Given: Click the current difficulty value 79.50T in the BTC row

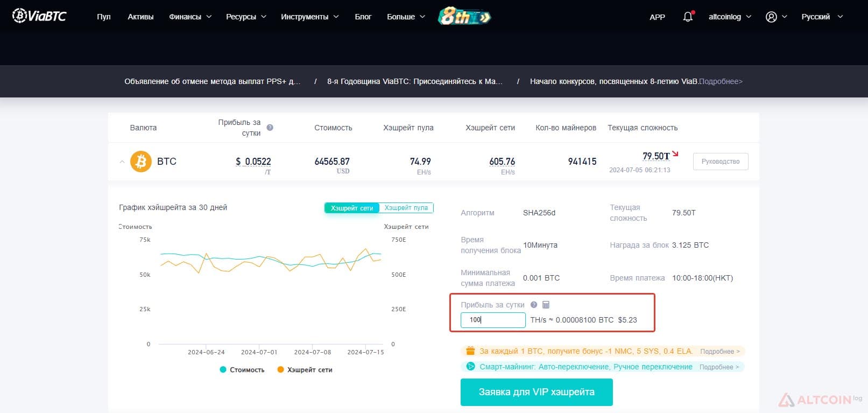Looking at the screenshot, I should (656, 156).
